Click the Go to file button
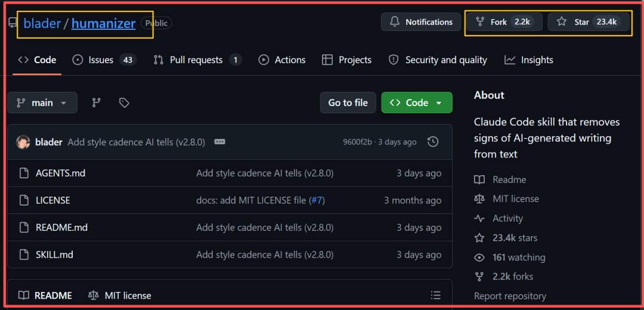The width and height of the screenshot is (644, 310). click(348, 103)
